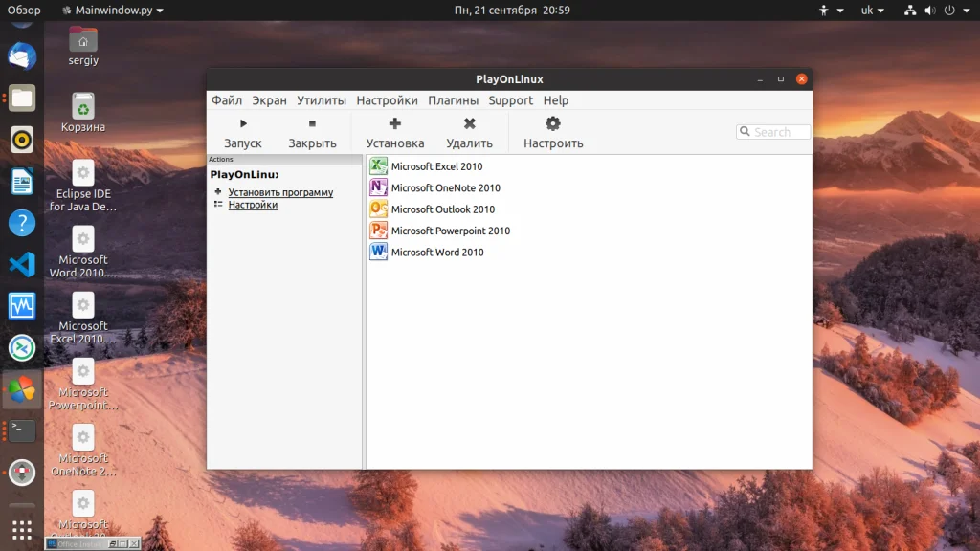The height and width of the screenshot is (551, 980).
Task: Click the search magnifier icon
Action: tap(745, 132)
